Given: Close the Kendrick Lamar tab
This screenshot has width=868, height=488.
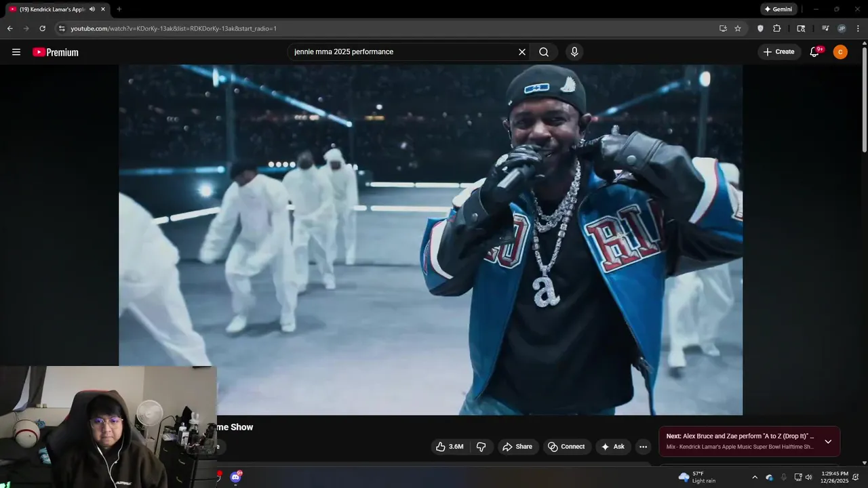Looking at the screenshot, I should [x=103, y=9].
